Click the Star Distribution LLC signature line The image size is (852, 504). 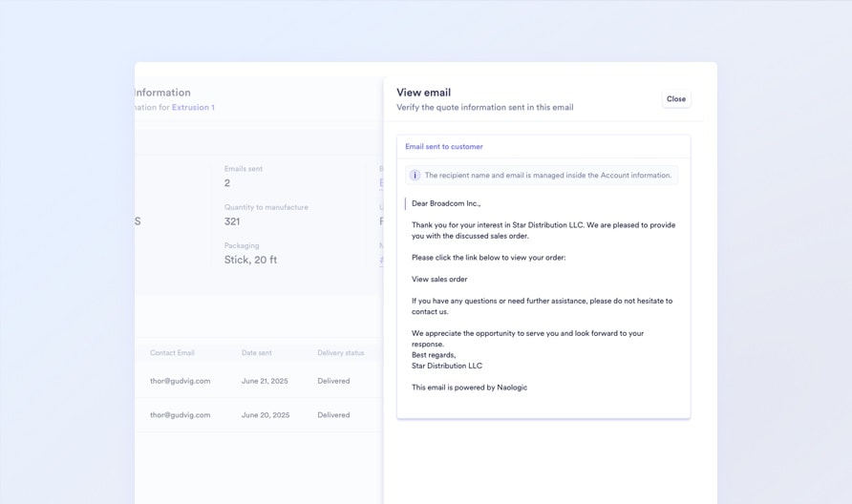tap(447, 366)
